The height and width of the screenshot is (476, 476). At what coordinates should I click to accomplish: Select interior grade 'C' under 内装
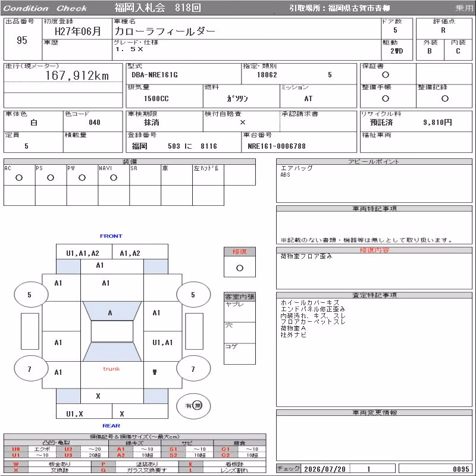point(458,51)
